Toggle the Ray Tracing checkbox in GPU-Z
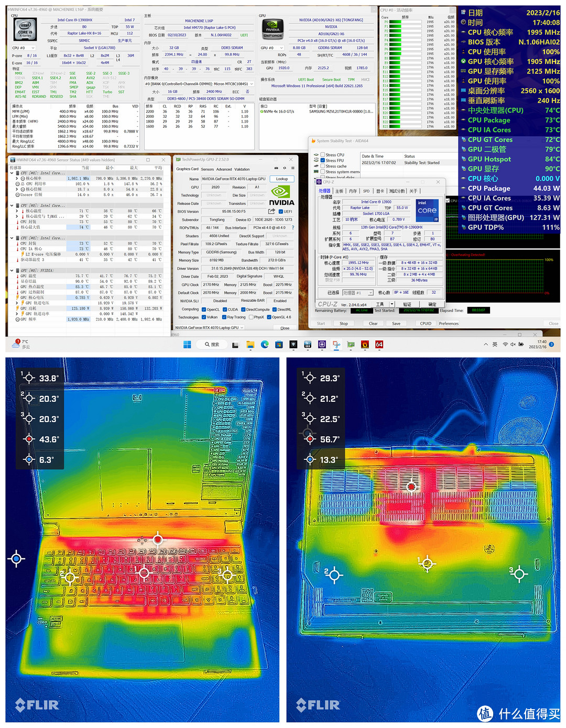Image resolution: width=566 pixels, height=728 pixels. pyautogui.click(x=224, y=317)
